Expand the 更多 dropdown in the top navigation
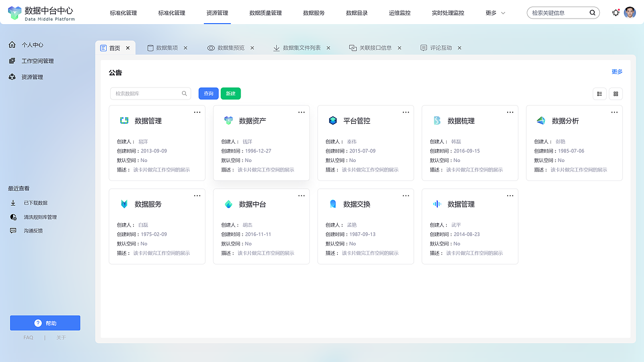This screenshot has width=644, height=362. click(496, 13)
